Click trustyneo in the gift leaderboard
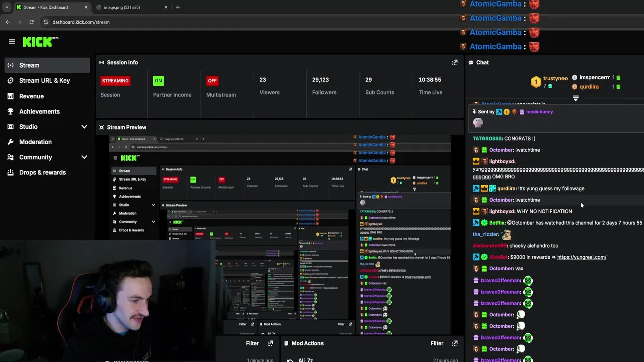The image size is (644, 362). tap(555, 78)
